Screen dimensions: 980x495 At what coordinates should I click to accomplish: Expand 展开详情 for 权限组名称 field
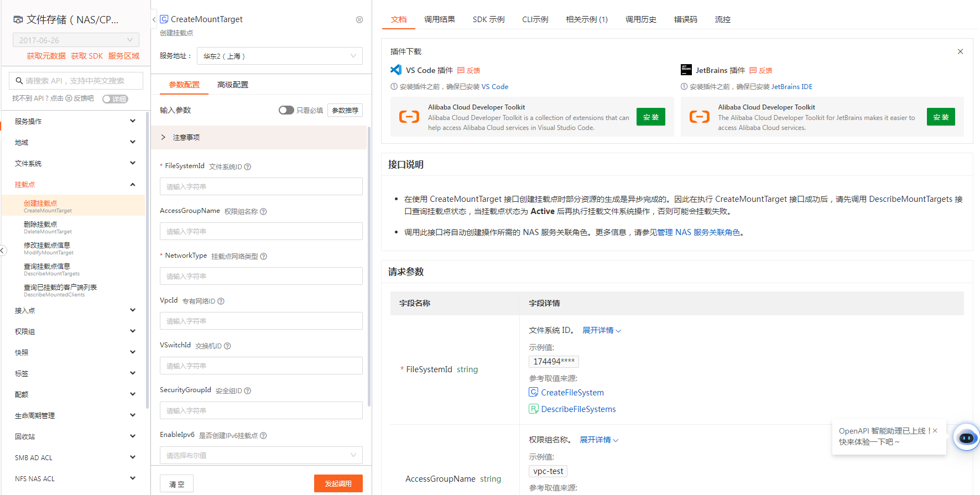(x=599, y=440)
